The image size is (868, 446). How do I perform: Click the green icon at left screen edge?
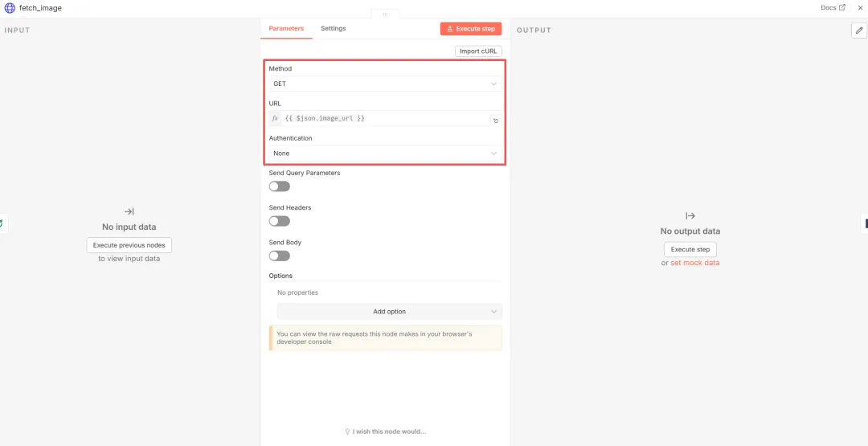click(2, 223)
